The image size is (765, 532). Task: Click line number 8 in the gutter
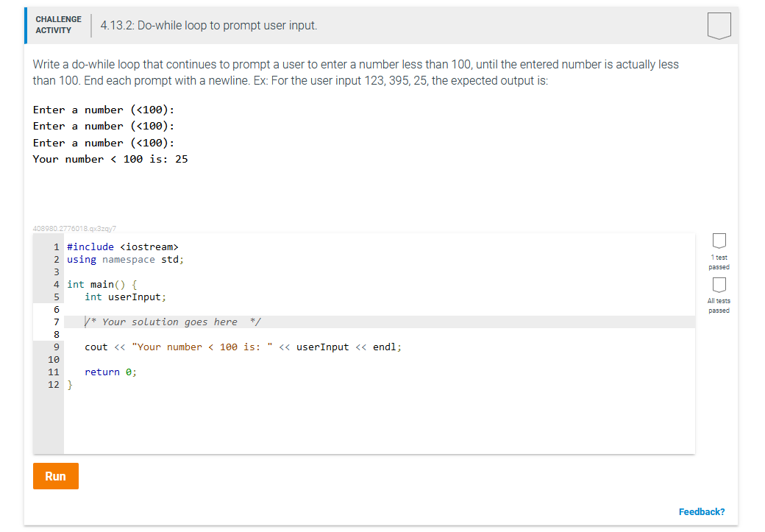click(x=57, y=334)
